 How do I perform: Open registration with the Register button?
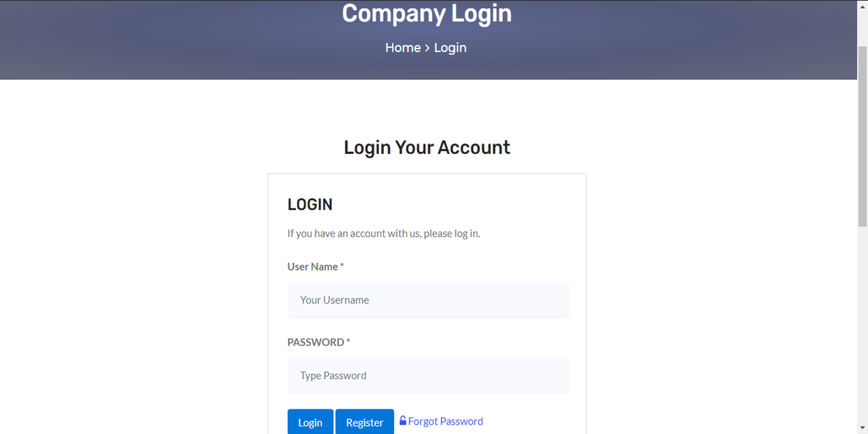pos(365,422)
